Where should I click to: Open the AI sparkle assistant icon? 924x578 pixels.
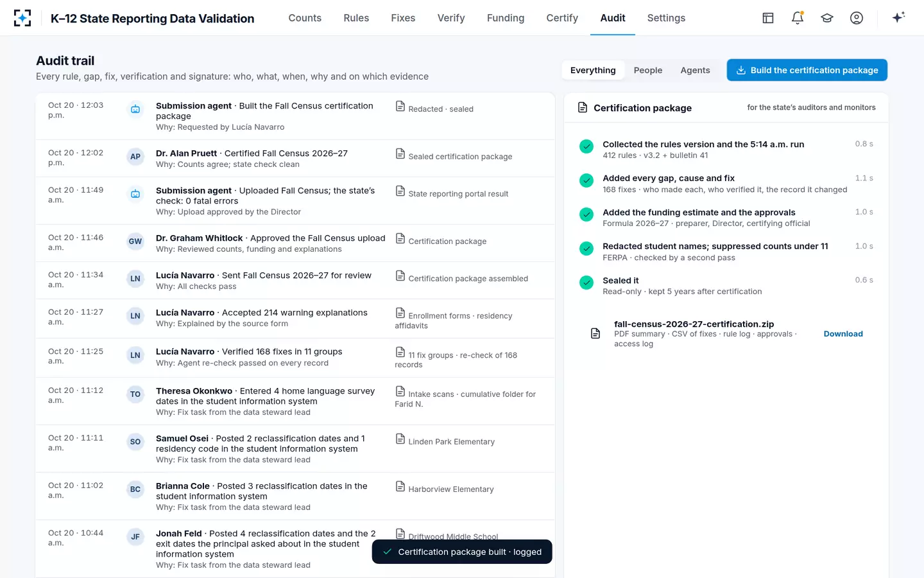898,17
